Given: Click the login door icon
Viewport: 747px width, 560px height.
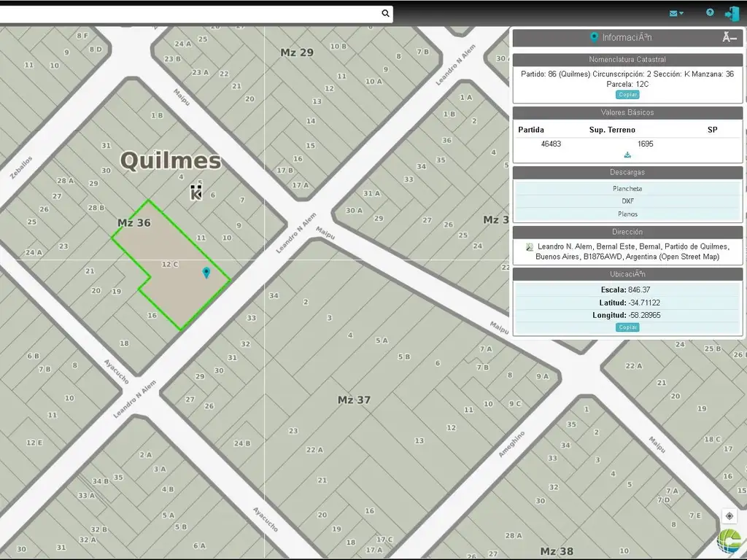Looking at the screenshot, I should pos(732,13).
